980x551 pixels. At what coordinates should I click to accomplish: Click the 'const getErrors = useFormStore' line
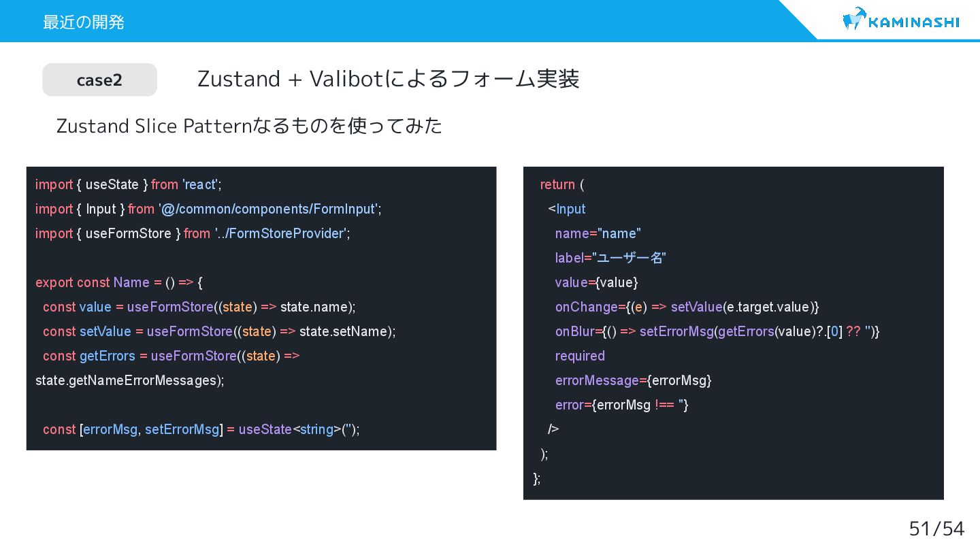click(x=171, y=356)
